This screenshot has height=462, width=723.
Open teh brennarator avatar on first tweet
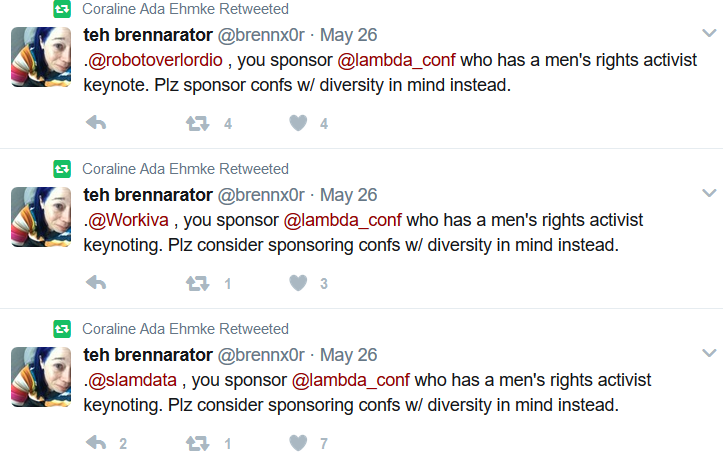pos(41,57)
